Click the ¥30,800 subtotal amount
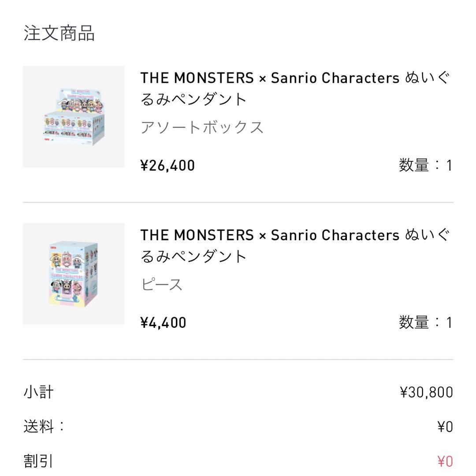Screen dimensions: 476x476 (x=426, y=392)
